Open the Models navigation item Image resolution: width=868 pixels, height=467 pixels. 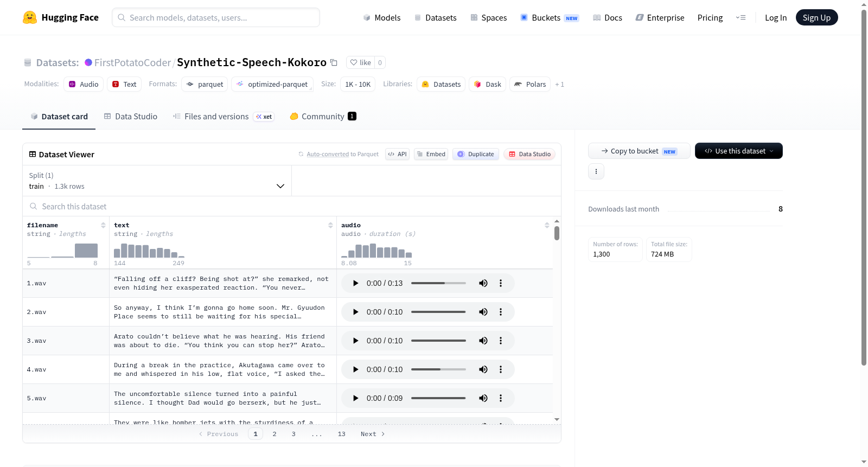click(x=382, y=17)
